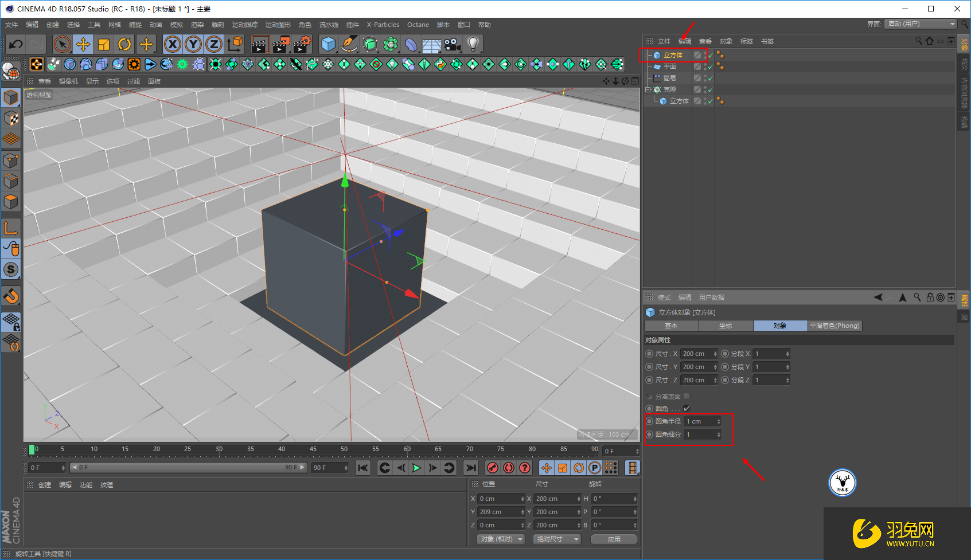The image size is (971, 560).
Task: Click play forward in timeline controls
Action: pyautogui.click(x=417, y=468)
